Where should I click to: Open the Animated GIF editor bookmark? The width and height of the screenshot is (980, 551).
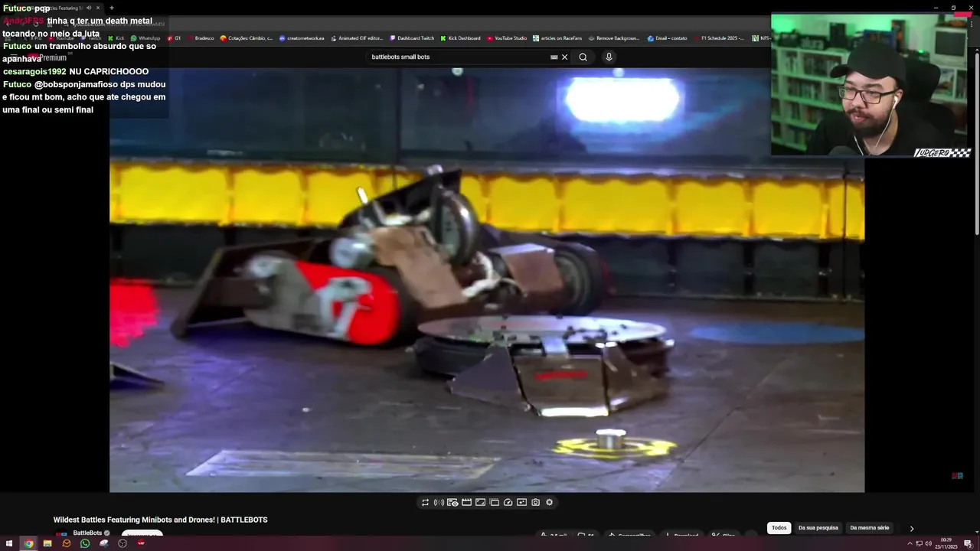[x=356, y=37]
